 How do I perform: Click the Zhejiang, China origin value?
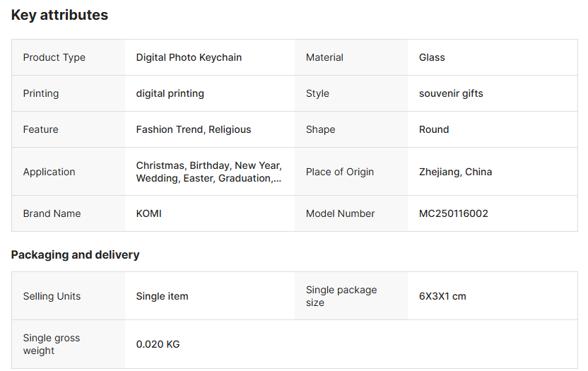click(x=455, y=172)
